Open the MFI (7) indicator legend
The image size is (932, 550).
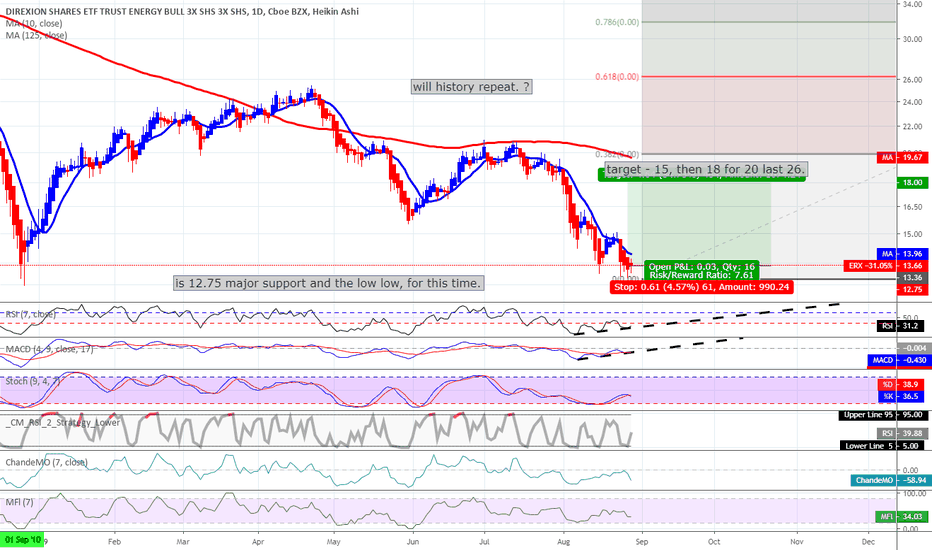click(19, 502)
